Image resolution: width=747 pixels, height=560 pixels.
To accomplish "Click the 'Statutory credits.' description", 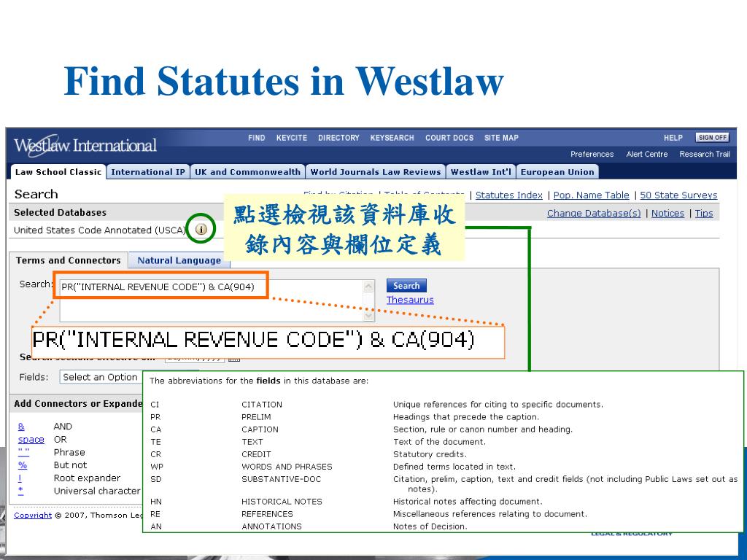I will pyautogui.click(x=430, y=454).
